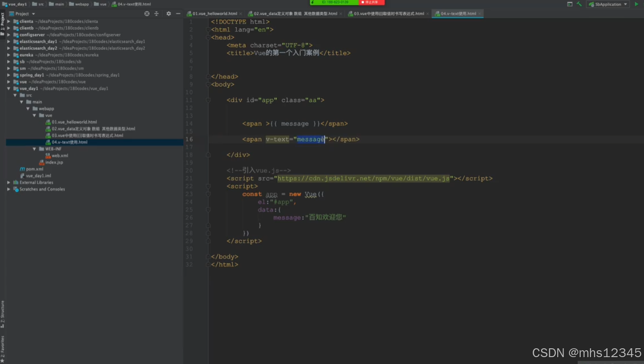
Task: Click the vue.js CDN URL in code
Action: (x=363, y=179)
